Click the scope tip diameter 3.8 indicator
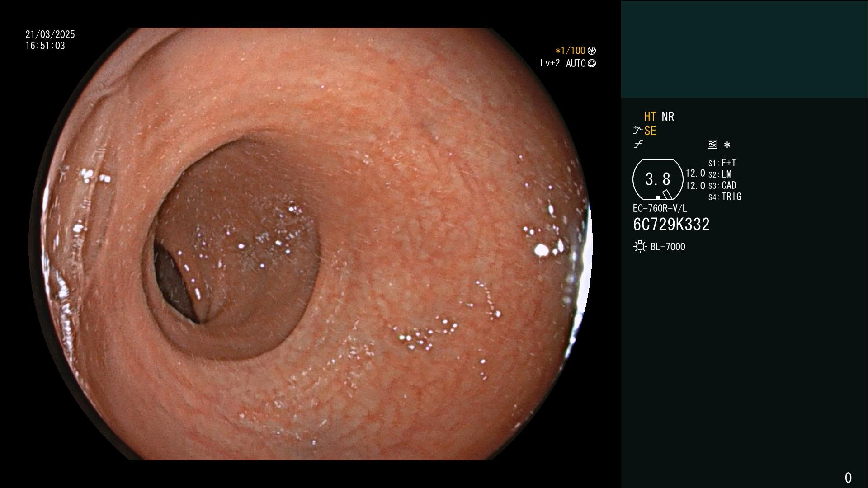Screen dimensions: 868x488 tap(658, 179)
